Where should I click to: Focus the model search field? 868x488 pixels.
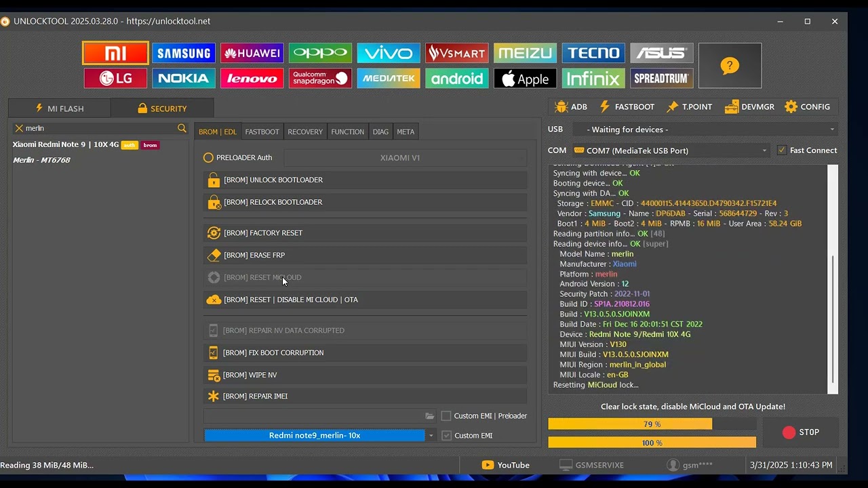[x=100, y=128]
